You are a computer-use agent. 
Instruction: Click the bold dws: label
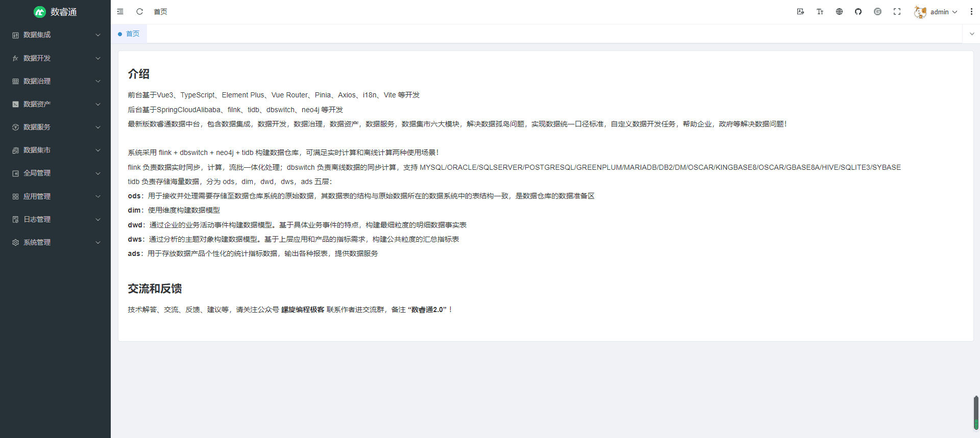point(136,239)
